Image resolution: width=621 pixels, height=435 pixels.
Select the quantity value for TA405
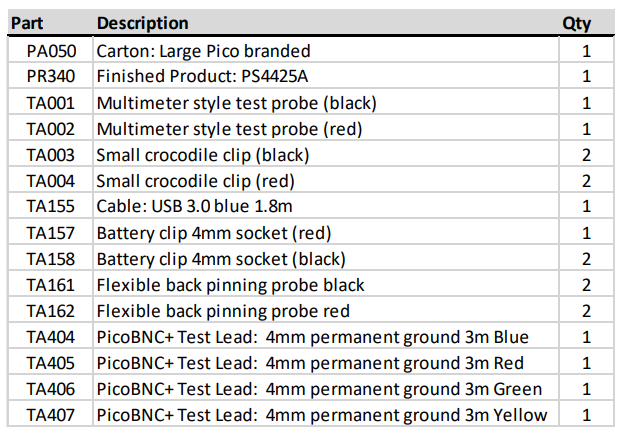[x=586, y=363]
